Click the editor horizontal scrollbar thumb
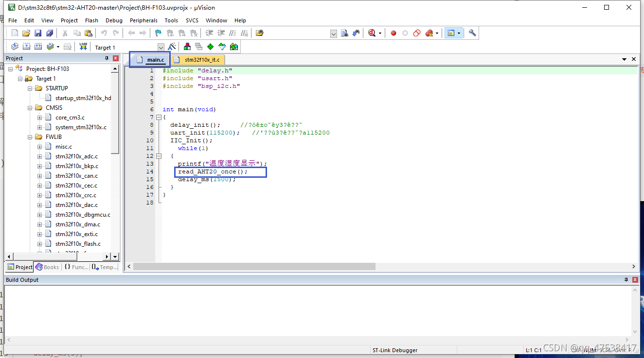Viewport: 644px width, 358px height. tap(254, 267)
